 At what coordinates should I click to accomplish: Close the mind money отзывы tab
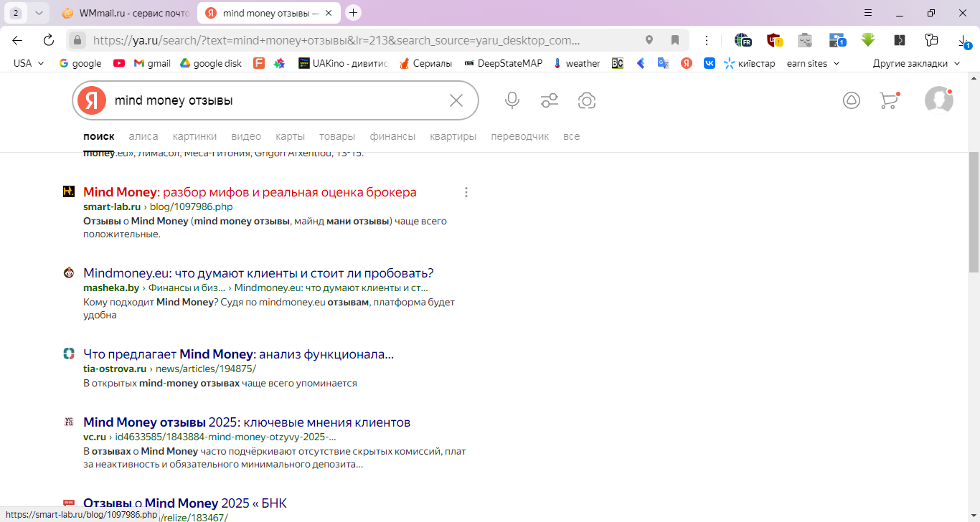pos(329,13)
